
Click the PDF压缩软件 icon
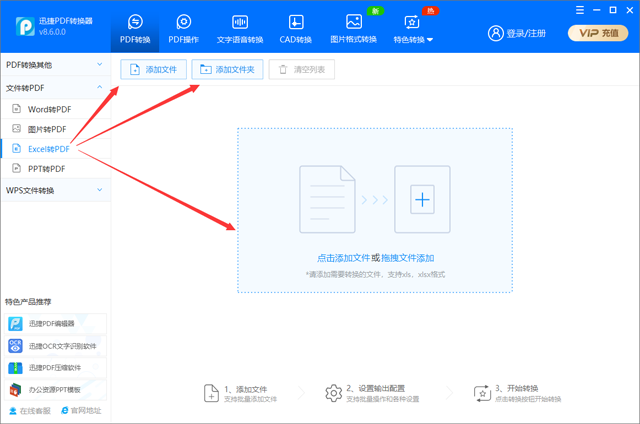16,368
